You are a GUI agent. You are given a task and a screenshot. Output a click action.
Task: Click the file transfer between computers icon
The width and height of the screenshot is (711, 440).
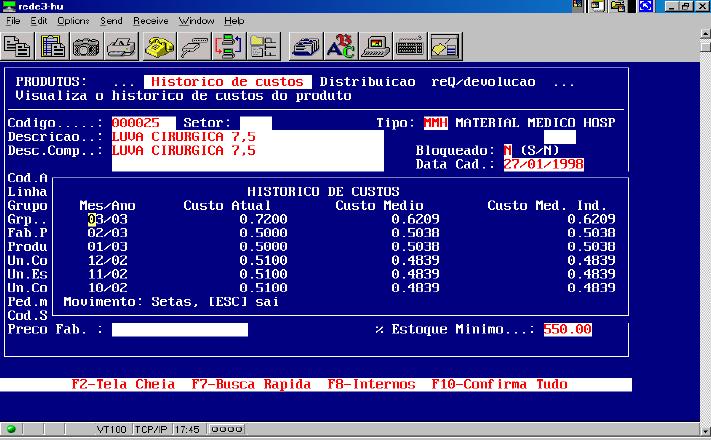coord(229,46)
